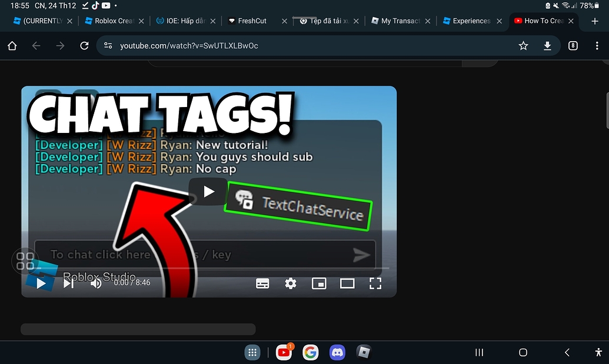Image resolution: width=609 pixels, height=364 pixels.
Task: Switch to the Roblox Creat tab
Action: [x=110, y=21]
